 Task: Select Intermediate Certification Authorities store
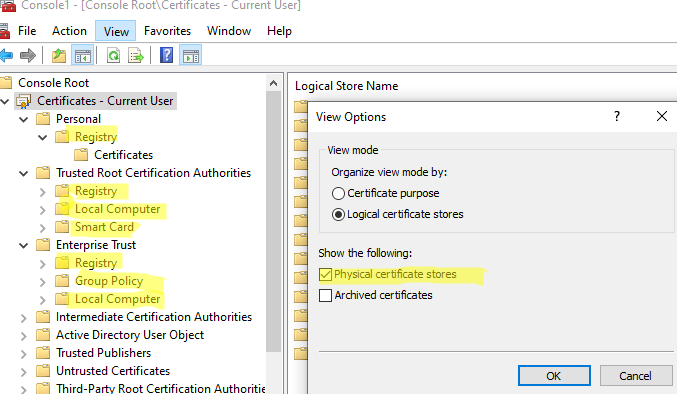(154, 317)
